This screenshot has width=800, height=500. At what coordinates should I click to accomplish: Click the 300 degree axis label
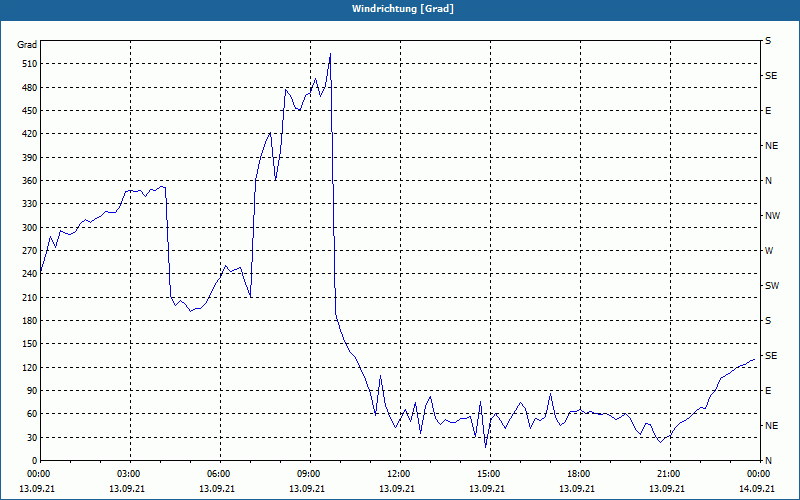click(28, 227)
